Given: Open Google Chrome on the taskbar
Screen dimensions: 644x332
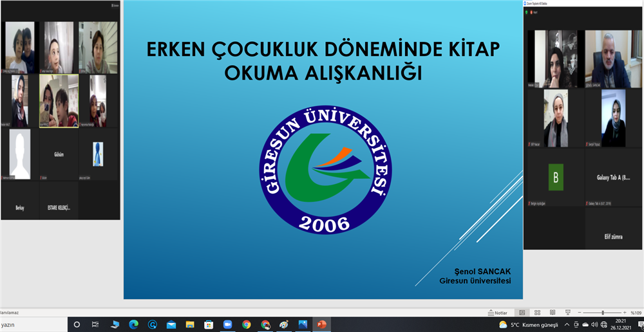Looking at the screenshot, I should (x=247, y=325).
